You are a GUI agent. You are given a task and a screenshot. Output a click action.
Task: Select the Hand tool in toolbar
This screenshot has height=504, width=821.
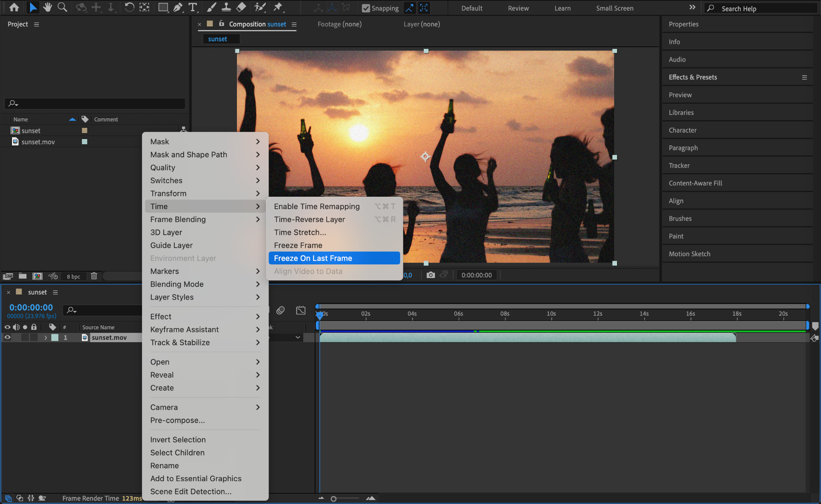[48, 7]
